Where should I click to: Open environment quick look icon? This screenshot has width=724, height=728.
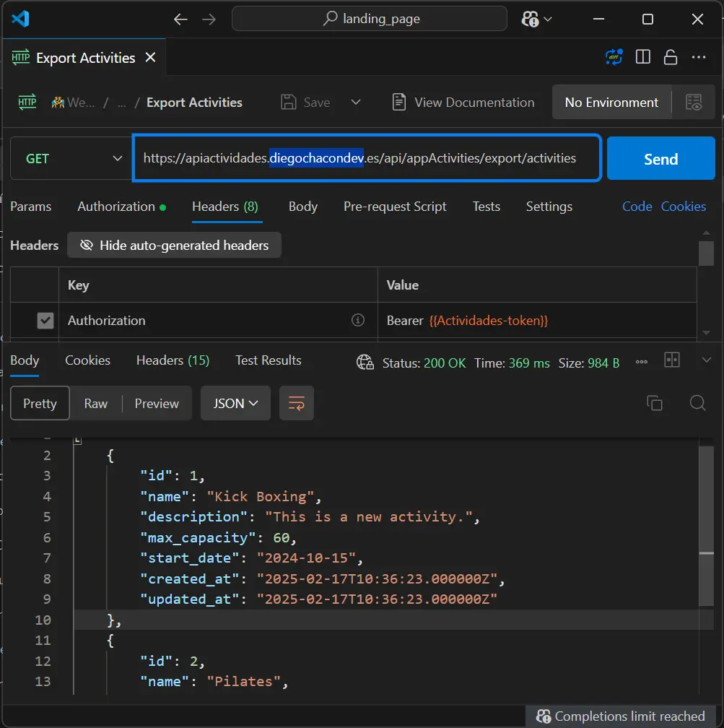pyautogui.click(x=694, y=103)
